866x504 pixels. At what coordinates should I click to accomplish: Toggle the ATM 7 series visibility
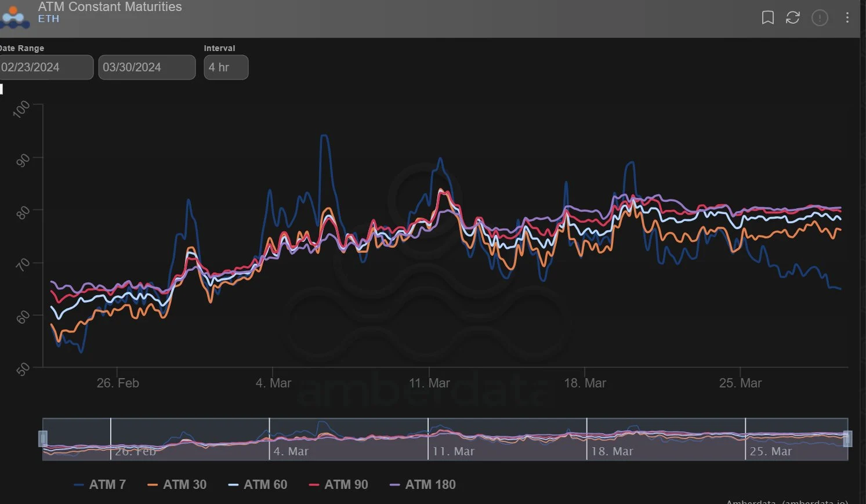[x=100, y=484]
